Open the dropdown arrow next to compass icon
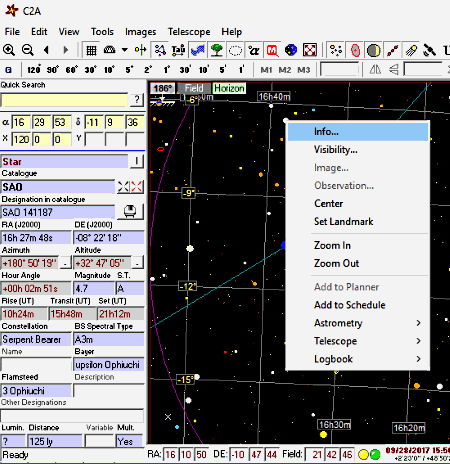 (x=124, y=50)
